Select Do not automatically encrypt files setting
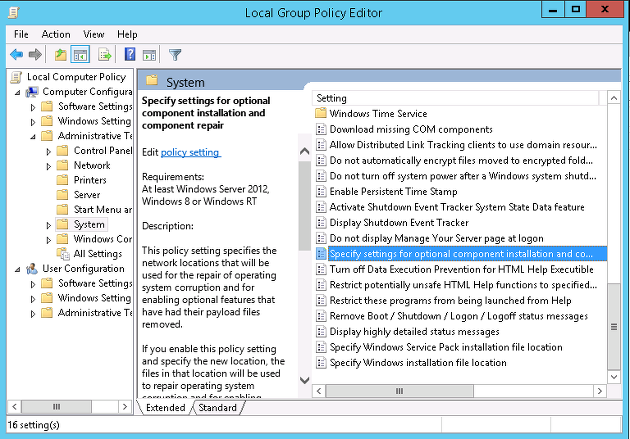 point(461,160)
